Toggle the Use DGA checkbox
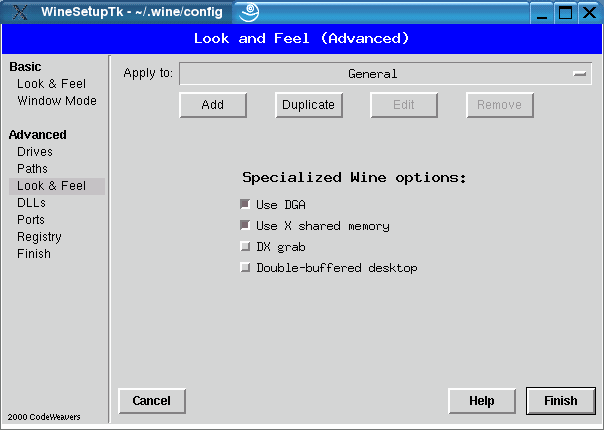604x430 pixels. (245, 204)
